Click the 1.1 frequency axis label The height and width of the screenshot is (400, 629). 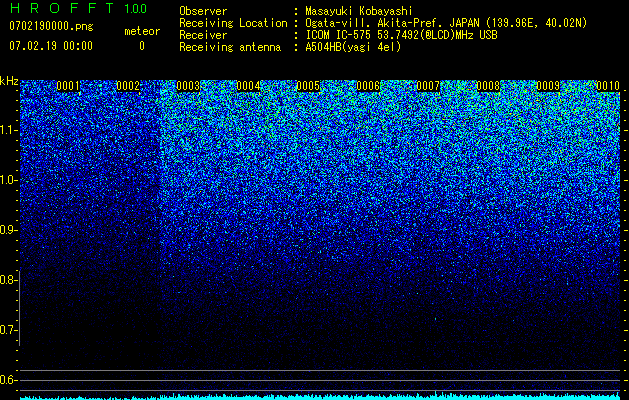tap(9, 130)
